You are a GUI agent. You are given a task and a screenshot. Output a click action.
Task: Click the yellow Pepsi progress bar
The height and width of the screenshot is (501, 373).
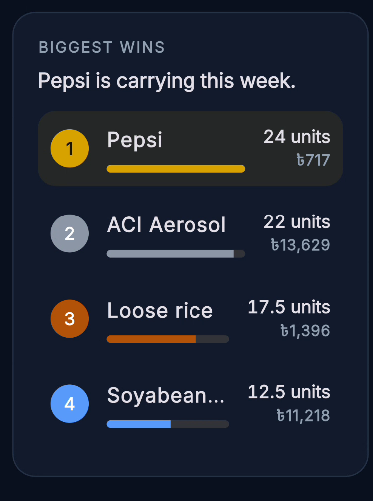coord(176,169)
